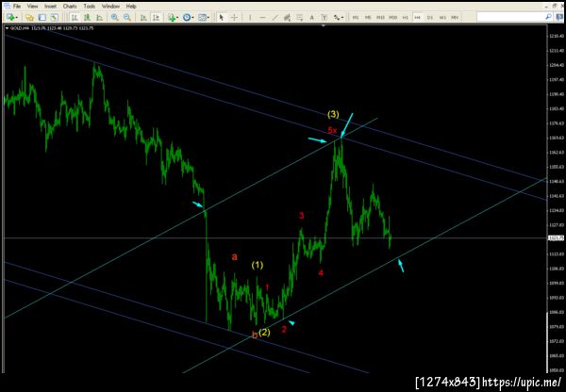Expand the Indicators dropdown arrow
566x392 pixels.
coord(177,18)
